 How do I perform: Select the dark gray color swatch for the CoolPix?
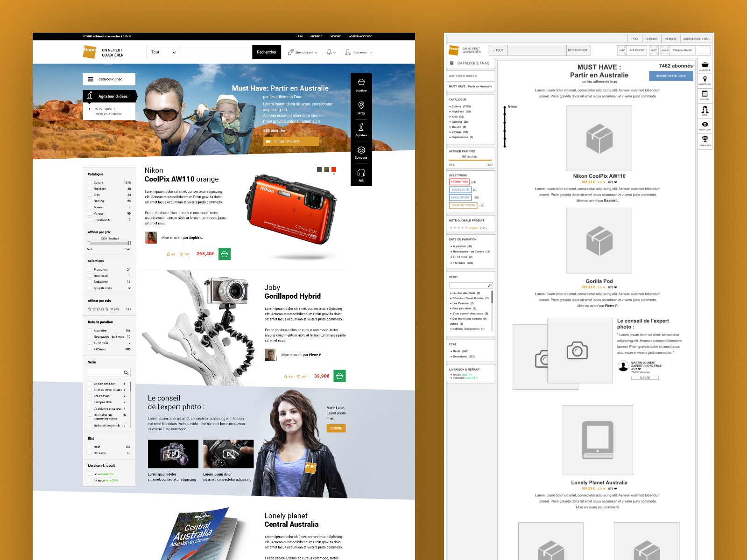[319, 169]
